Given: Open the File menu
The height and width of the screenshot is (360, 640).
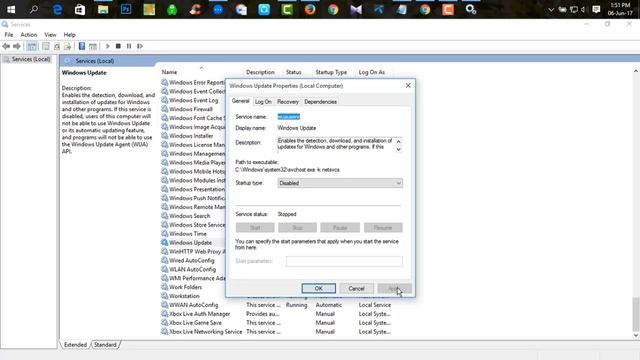Looking at the screenshot, I should pos(9,35).
